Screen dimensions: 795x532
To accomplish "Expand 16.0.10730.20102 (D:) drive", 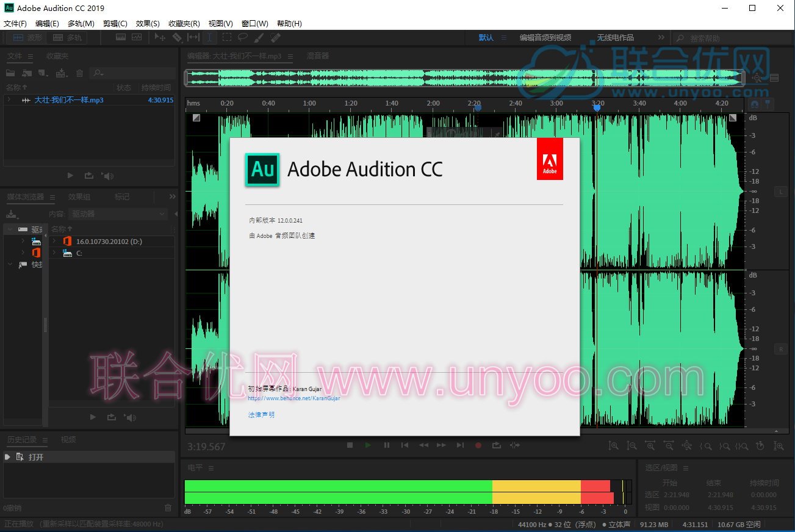I will 54,241.
